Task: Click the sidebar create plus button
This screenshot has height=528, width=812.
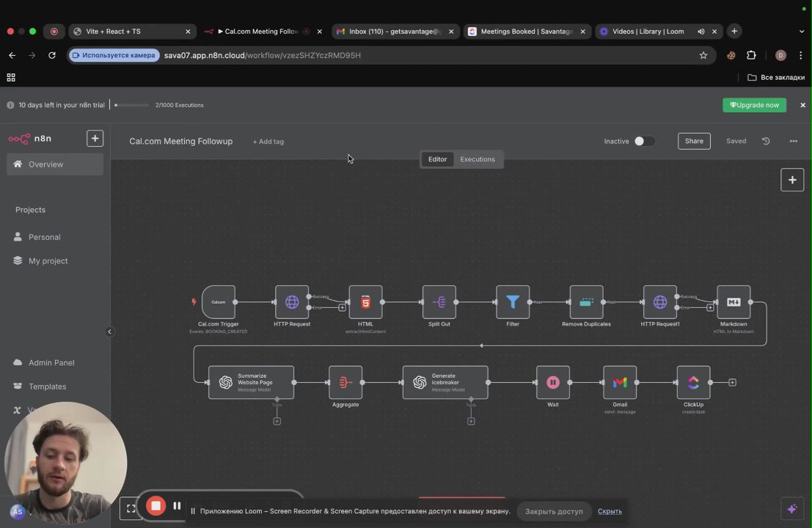Action: pyautogui.click(x=95, y=138)
